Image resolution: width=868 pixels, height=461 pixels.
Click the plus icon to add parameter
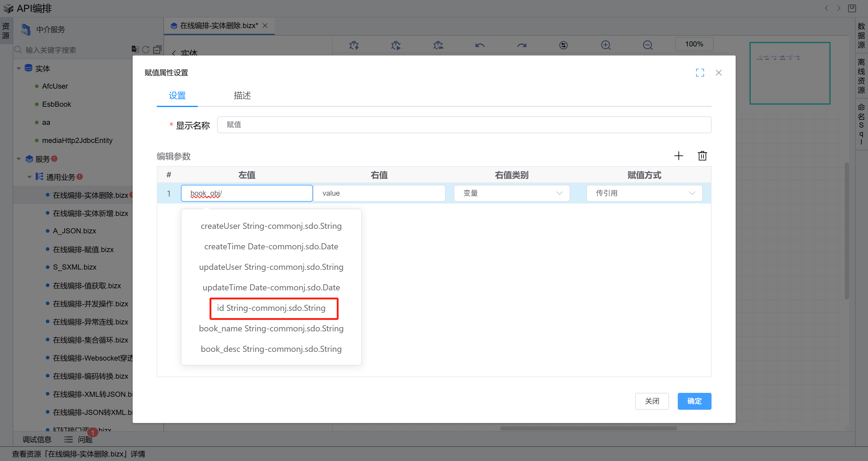coord(678,156)
